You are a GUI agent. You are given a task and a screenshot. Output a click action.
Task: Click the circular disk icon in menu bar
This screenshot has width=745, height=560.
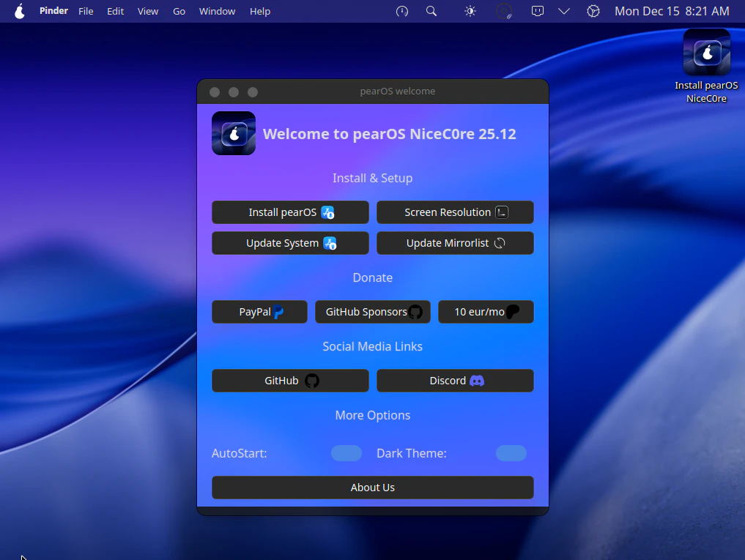coord(504,11)
